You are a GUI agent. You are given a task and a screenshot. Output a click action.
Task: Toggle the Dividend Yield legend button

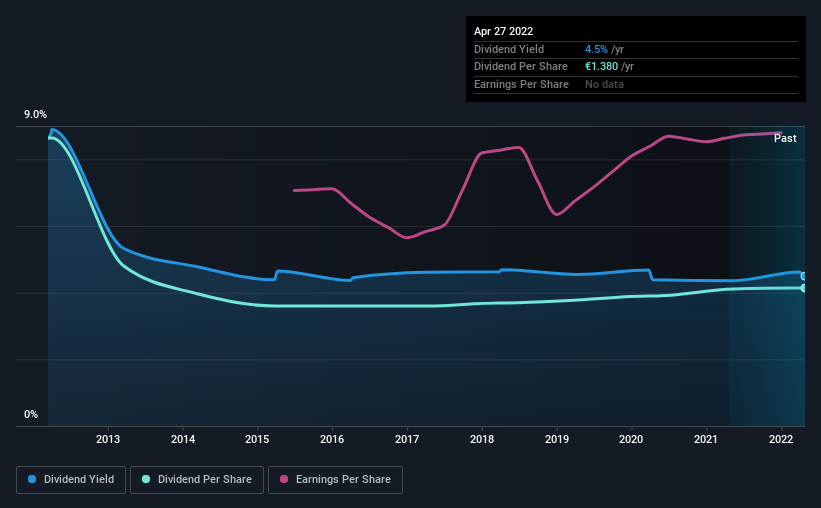71,480
